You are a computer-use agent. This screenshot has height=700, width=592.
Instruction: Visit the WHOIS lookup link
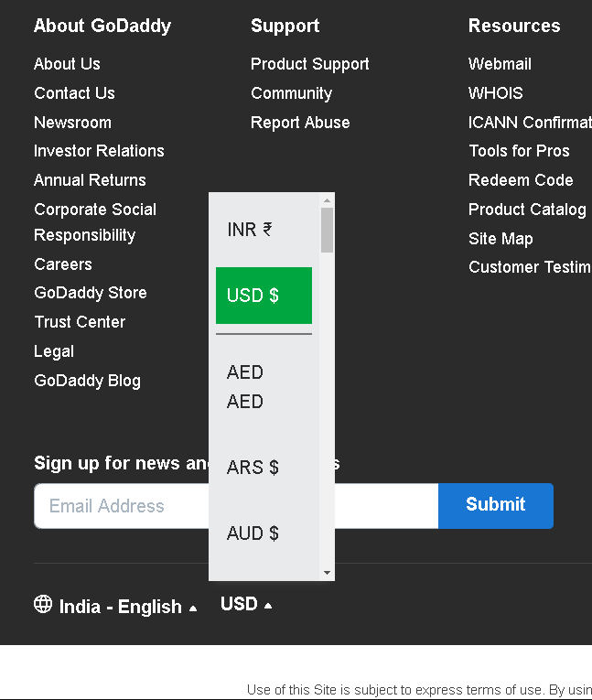point(495,93)
